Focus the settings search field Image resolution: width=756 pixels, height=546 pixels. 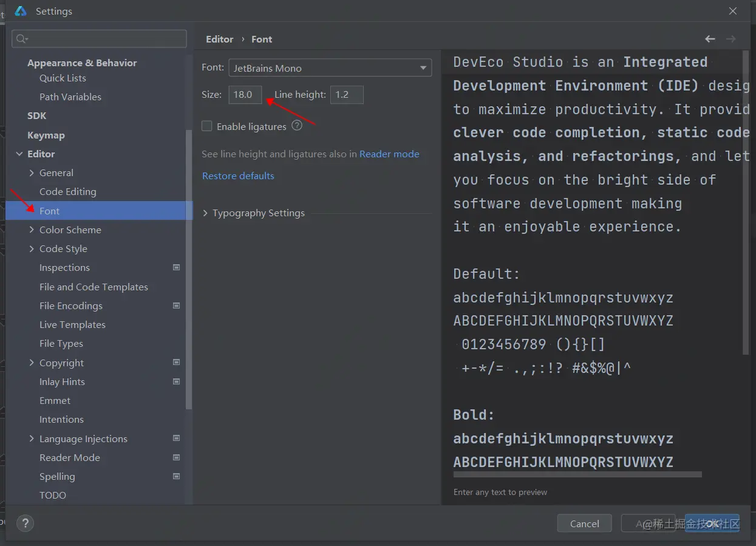(99, 39)
